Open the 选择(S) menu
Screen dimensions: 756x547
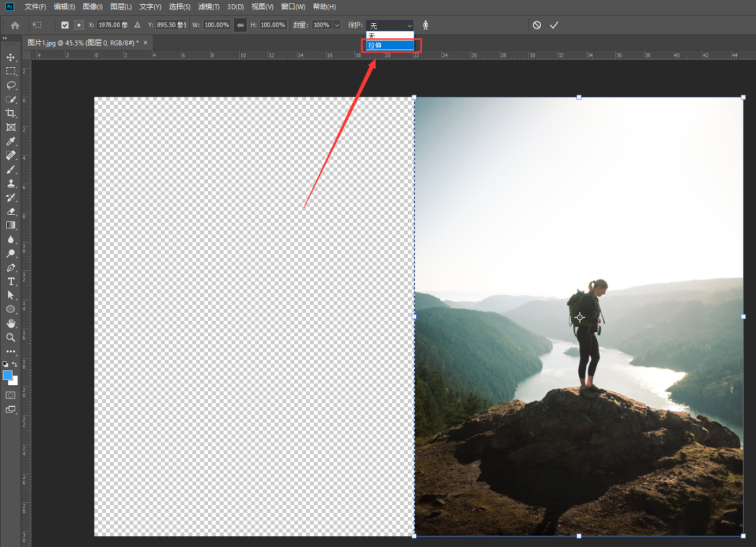pyautogui.click(x=179, y=7)
